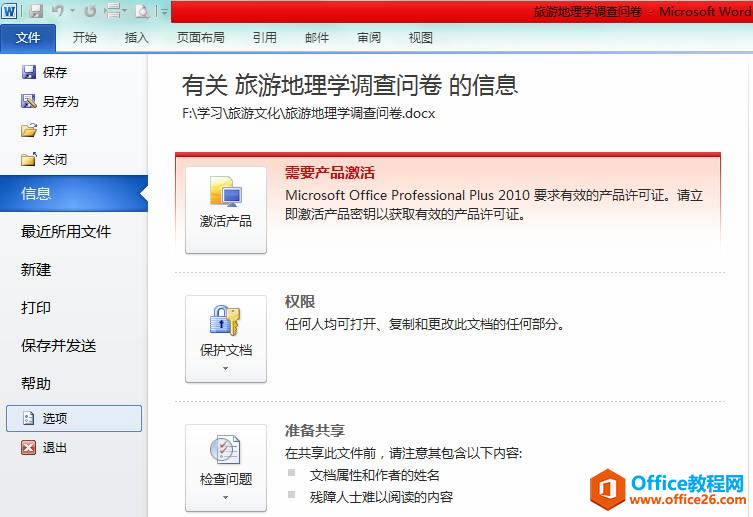Screen dimensions: 753x517
Task: Click the 检查问题 checklist icon
Action: pos(225,449)
